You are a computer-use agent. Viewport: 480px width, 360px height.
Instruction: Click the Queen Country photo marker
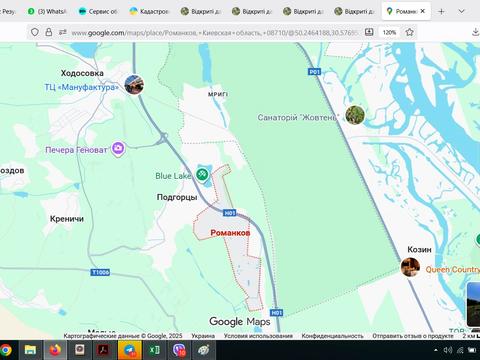(x=410, y=267)
